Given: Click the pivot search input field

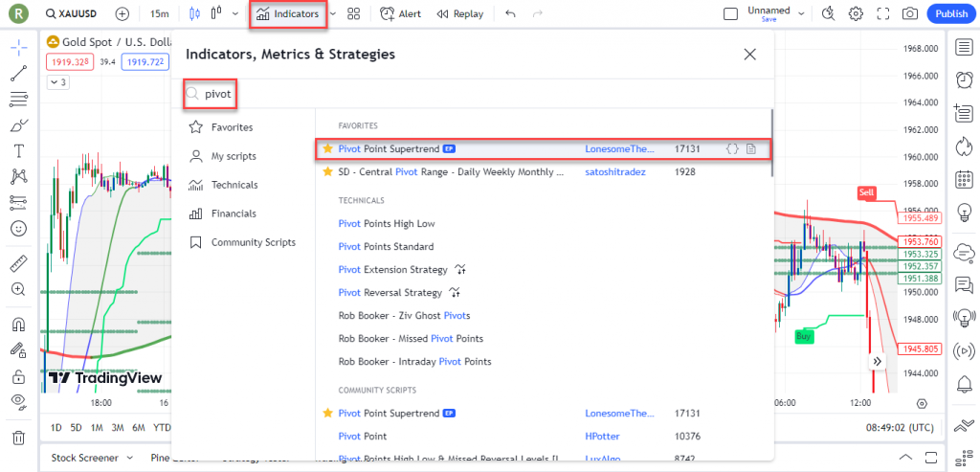Looking at the screenshot, I should click(x=473, y=95).
